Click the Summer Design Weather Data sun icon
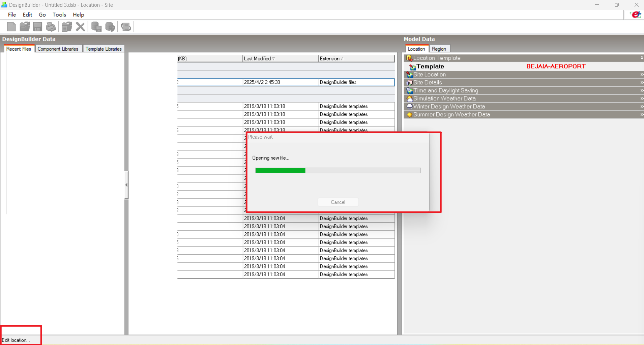Screen dimensions: 644x345 pos(409,115)
